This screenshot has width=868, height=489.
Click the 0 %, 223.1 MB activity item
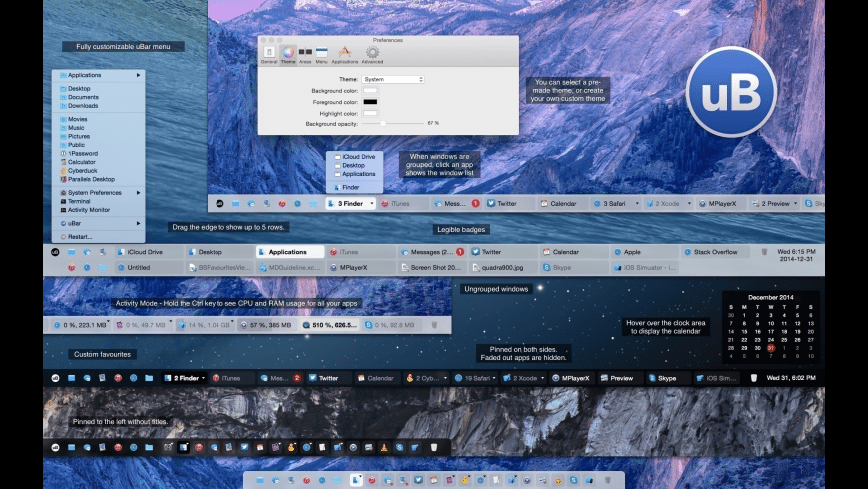point(81,325)
